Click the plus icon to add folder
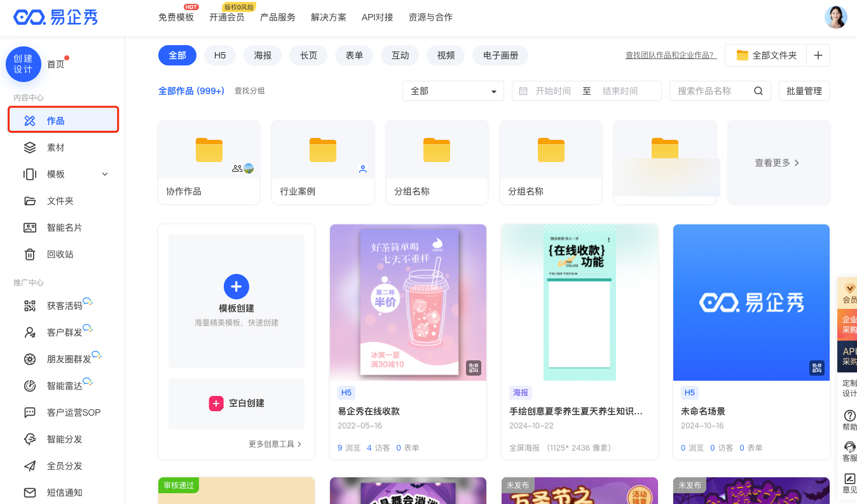 pyautogui.click(x=818, y=55)
